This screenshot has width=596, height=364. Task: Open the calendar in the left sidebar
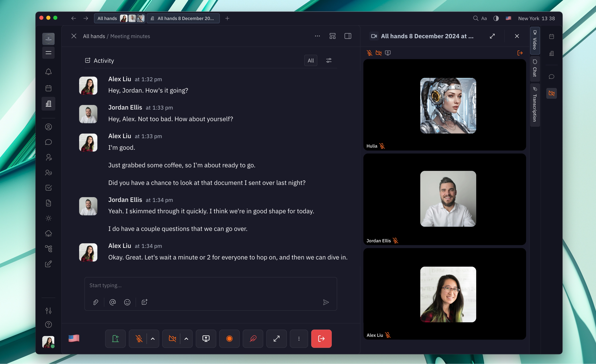coord(48,88)
